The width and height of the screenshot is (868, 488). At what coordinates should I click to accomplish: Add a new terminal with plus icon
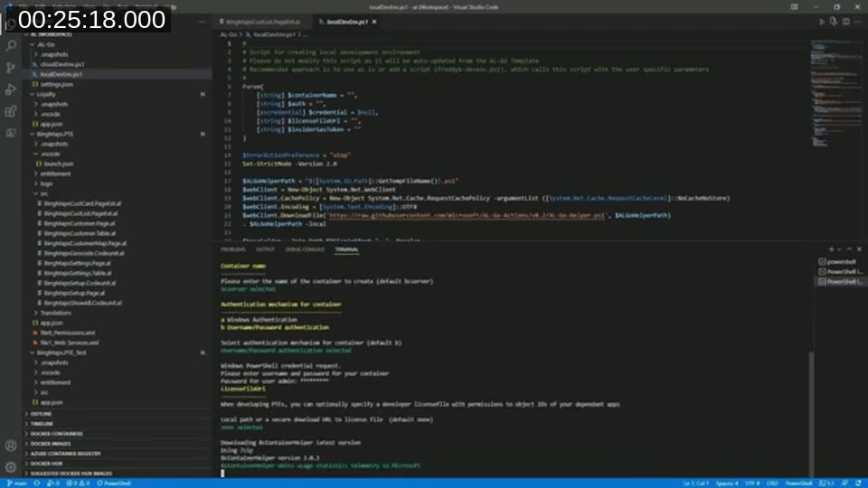point(831,249)
